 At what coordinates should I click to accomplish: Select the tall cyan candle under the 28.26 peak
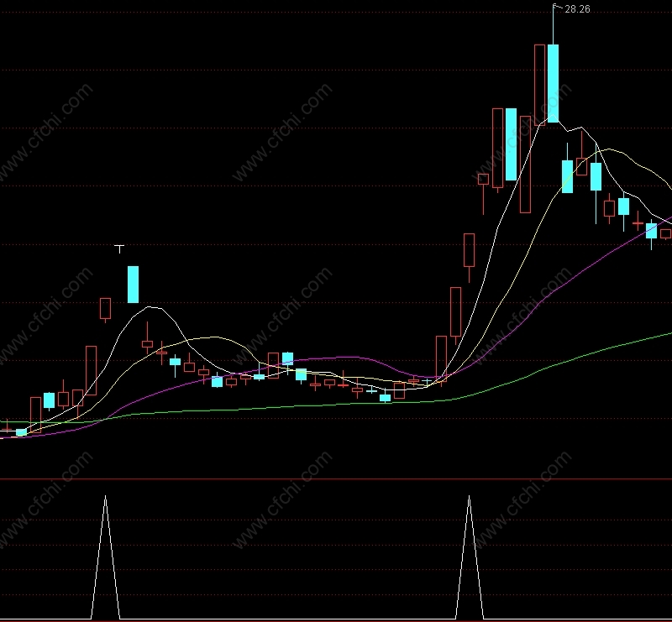[x=553, y=83]
